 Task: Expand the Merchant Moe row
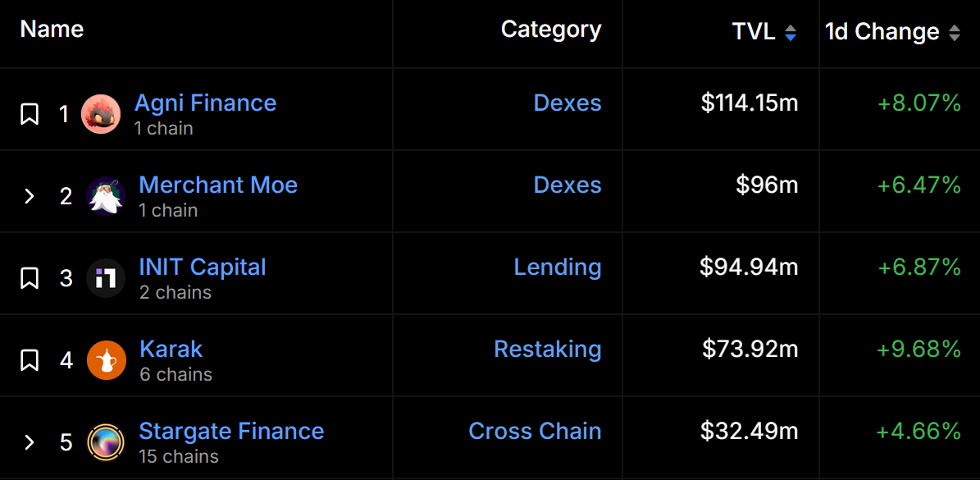[x=29, y=196]
